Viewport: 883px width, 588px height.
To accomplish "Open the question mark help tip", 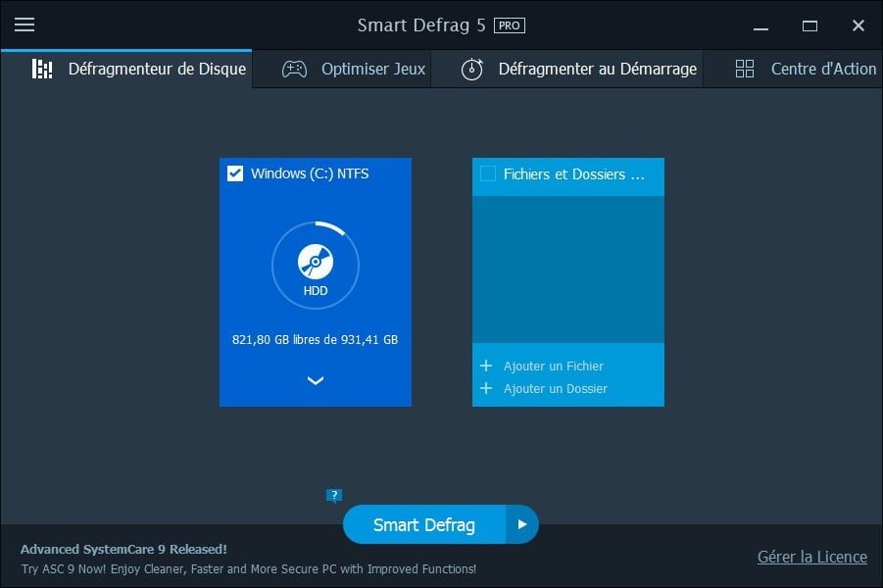I will pos(334,496).
